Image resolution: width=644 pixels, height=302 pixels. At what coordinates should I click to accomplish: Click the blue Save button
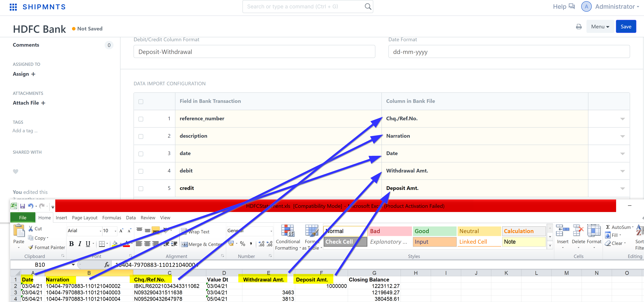tap(626, 26)
